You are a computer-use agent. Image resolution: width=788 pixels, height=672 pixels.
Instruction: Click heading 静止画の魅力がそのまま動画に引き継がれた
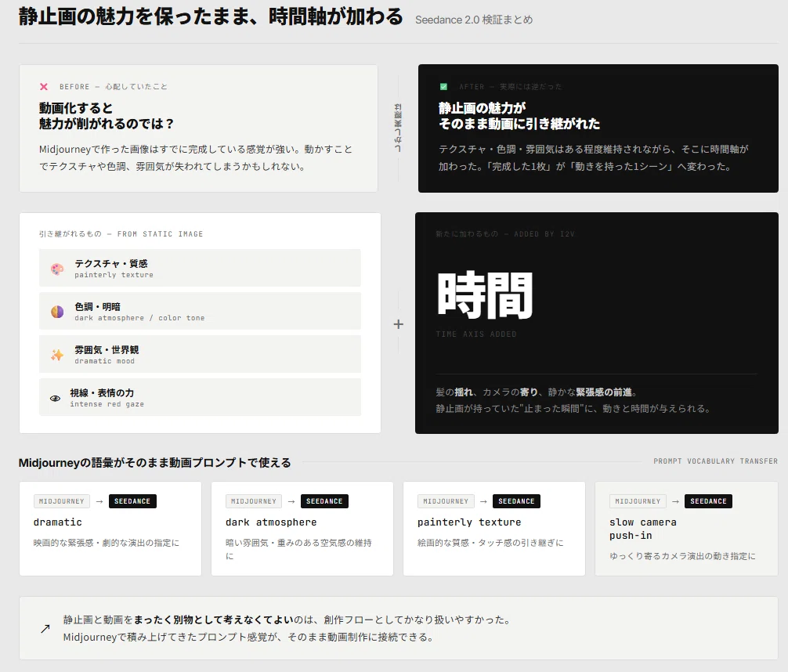click(519, 116)
